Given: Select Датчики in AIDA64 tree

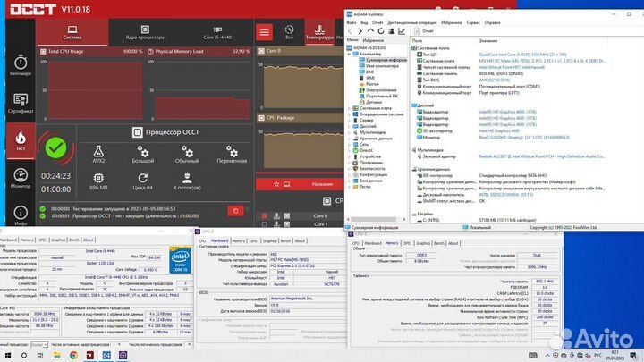Looking at the screenshot, I should click(x=374, y=102).
